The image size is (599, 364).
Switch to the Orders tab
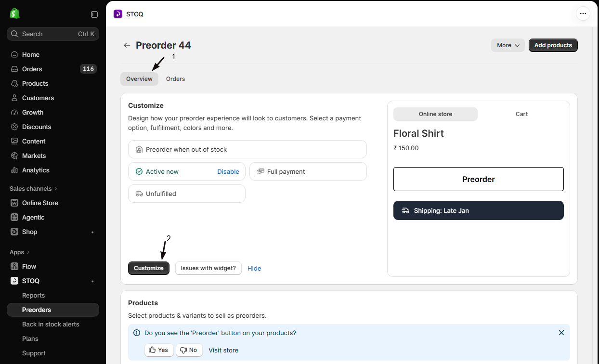[x=176, y=79]
